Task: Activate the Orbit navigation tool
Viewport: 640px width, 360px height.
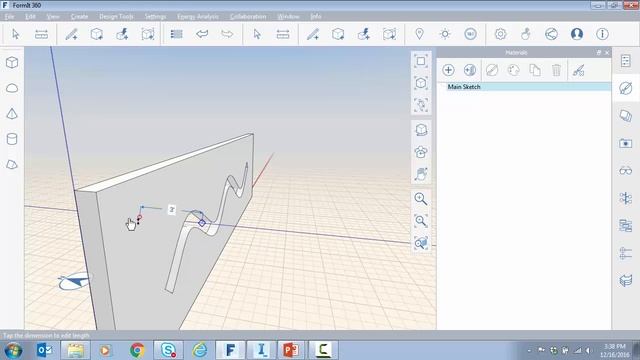Action: coord(421,130)
